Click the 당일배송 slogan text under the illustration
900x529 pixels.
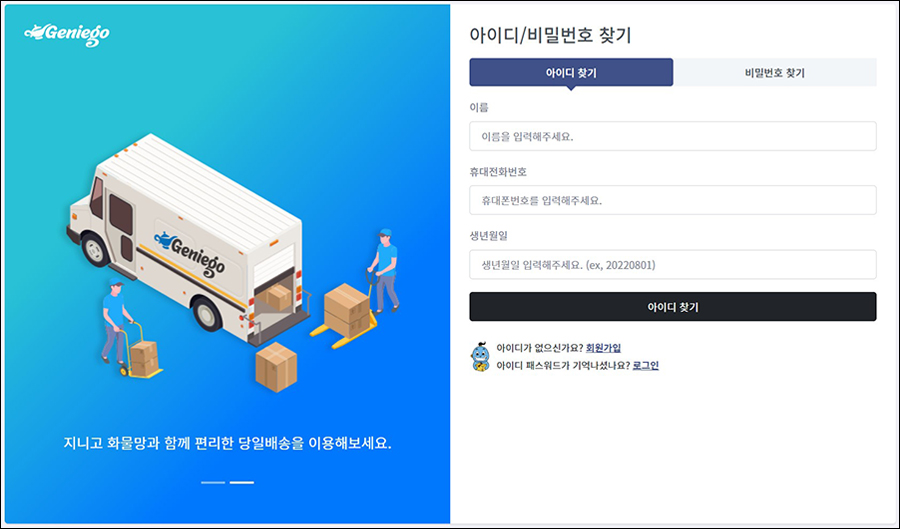click(227, 443)
